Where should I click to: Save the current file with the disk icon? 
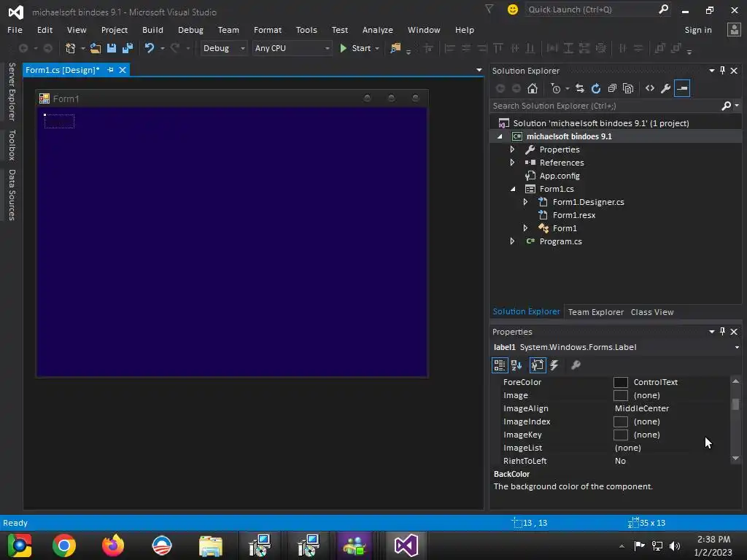click(112, 48)
